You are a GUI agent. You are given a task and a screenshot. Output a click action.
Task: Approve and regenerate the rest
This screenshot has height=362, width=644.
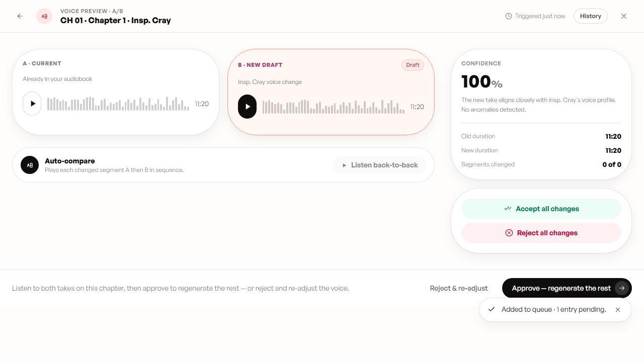coord(567,288)
